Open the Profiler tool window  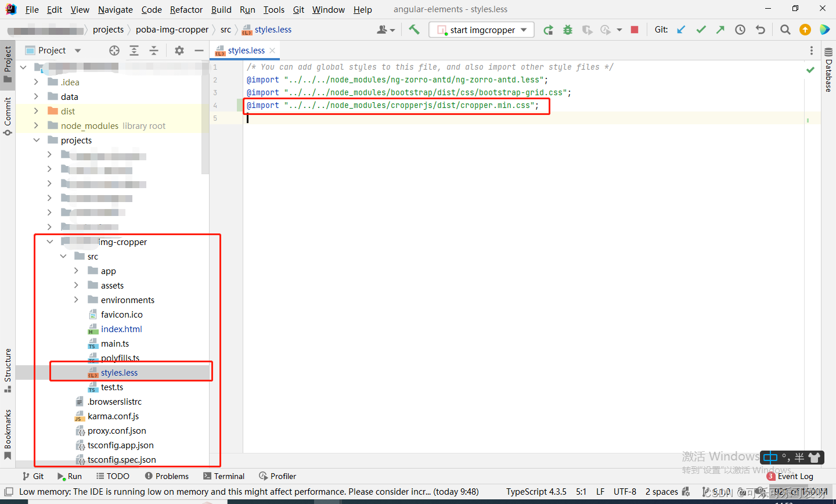pos(278,476)
